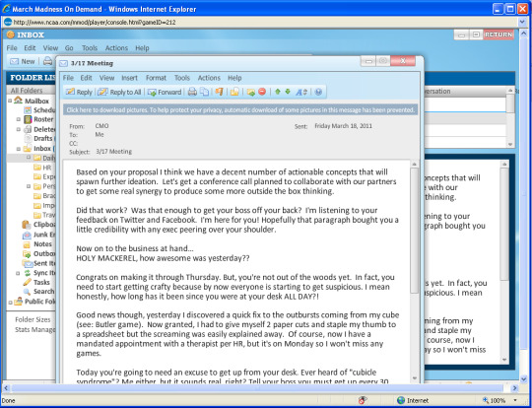Click the printer icon in the Inbox toolbar
Viewport: 532px width, 408px height.
[47, 61]
